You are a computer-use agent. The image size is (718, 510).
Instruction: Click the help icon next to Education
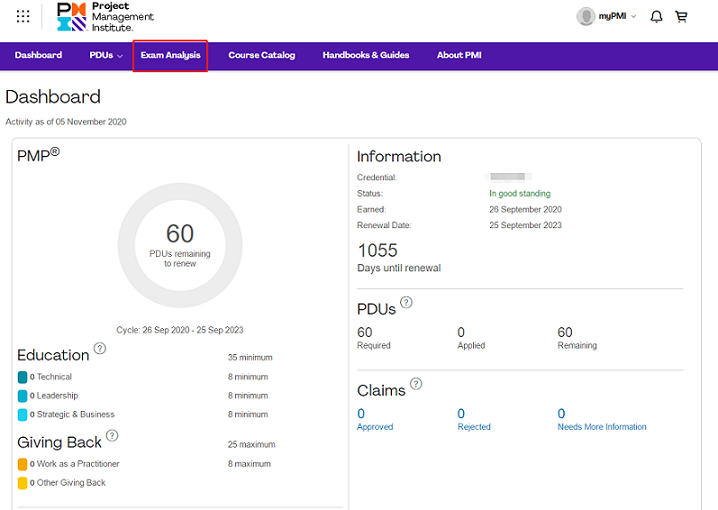(x=100, y=348)
